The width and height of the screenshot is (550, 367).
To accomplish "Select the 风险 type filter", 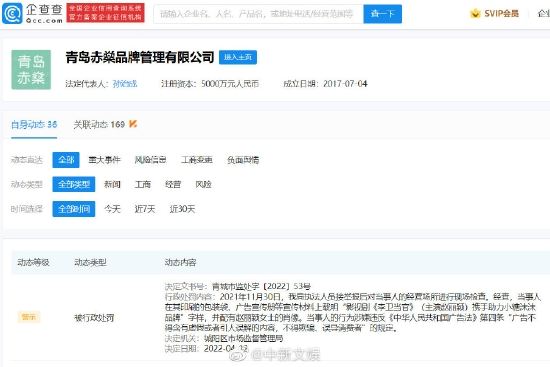I will 203,184.
